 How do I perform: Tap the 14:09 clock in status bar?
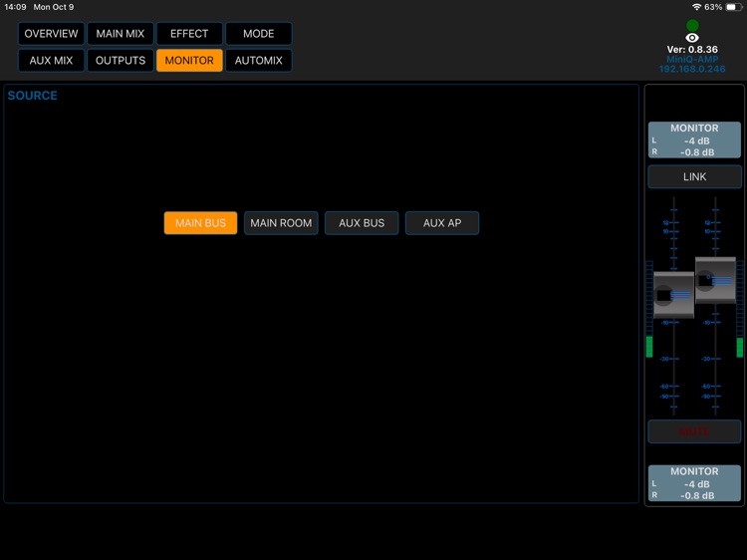pos(15,7)
